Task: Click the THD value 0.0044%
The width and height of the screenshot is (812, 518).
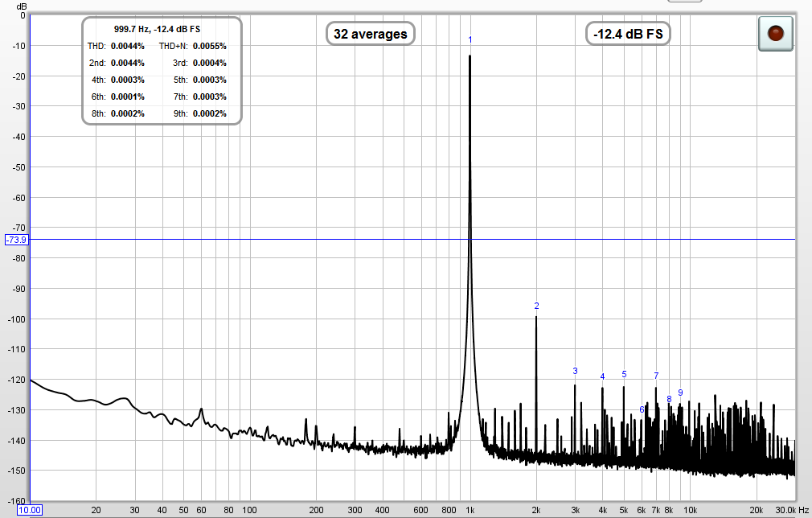Action: coord(127,46)
